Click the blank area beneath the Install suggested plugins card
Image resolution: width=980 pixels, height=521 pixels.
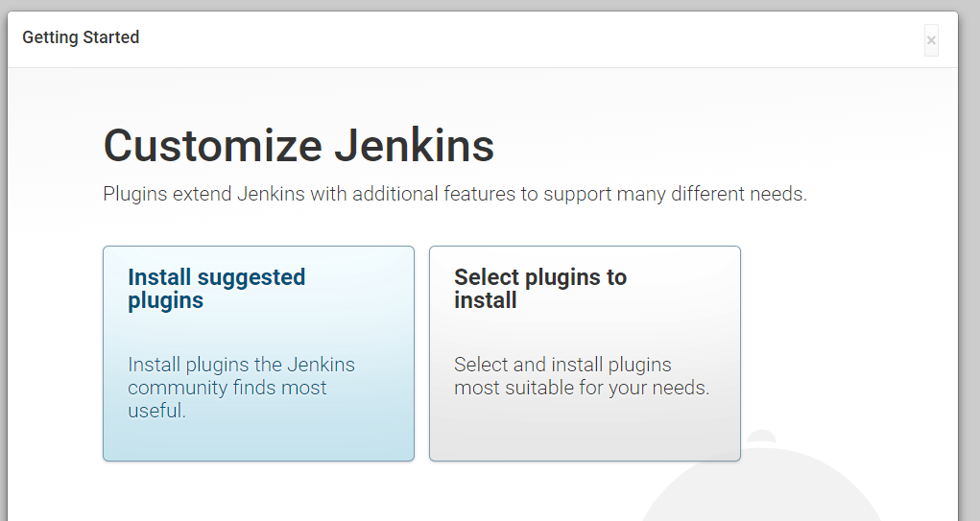[x=259, y=492]
